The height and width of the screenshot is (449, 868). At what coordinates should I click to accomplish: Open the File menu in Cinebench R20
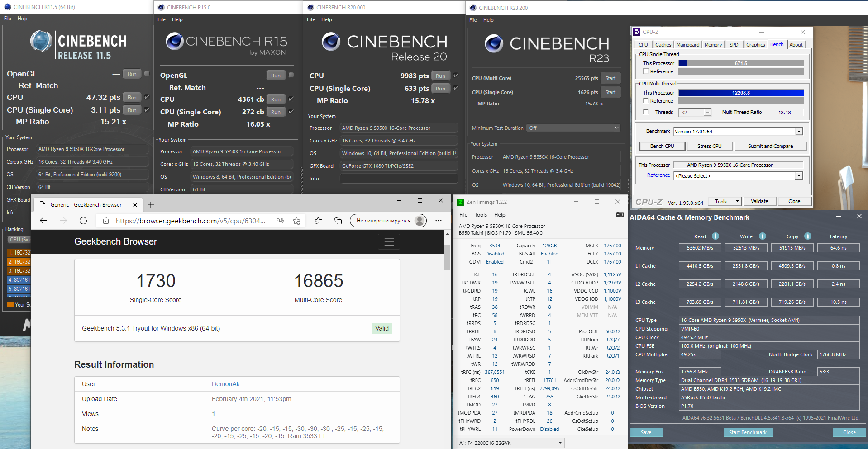pos(311,19)
